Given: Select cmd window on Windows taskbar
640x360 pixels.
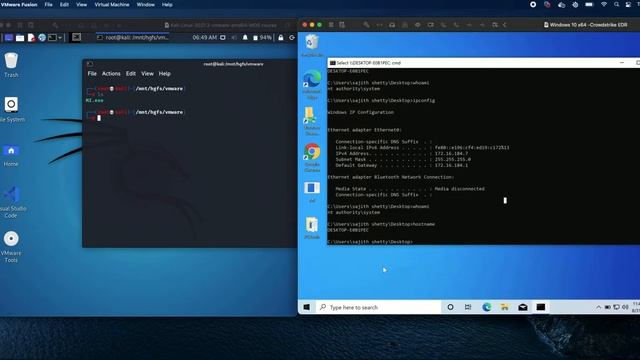Looking at the screenshot, I should point(541,307).
